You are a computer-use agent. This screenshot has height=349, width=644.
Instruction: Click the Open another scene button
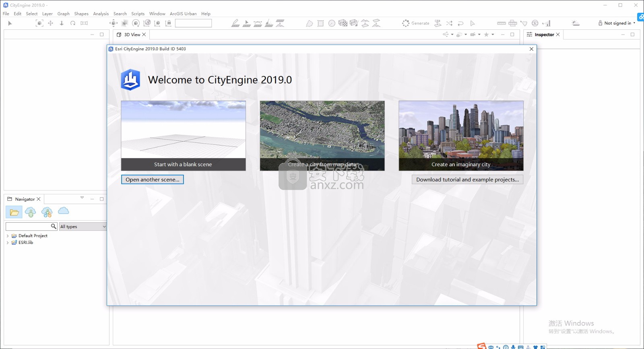pos(153,180)
